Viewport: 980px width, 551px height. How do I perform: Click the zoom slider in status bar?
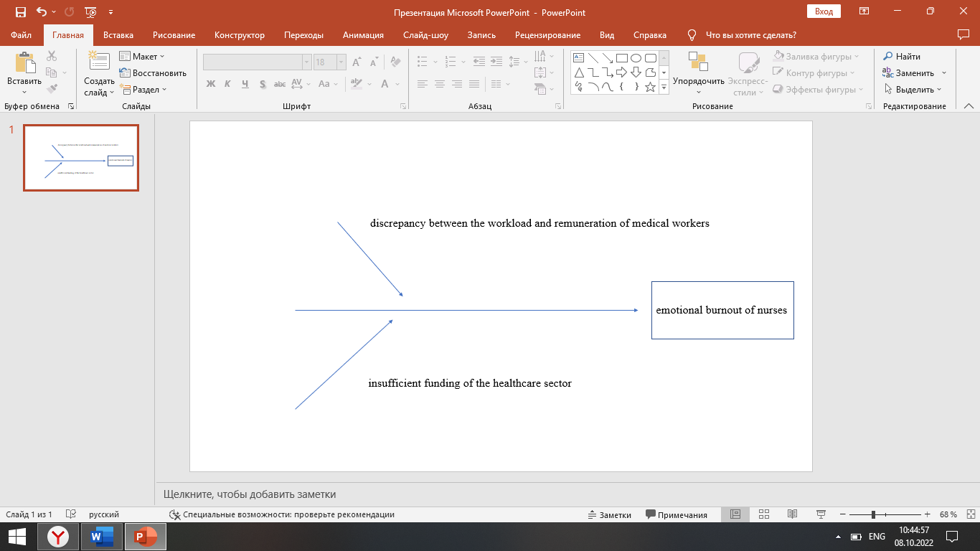click(873, 514)
